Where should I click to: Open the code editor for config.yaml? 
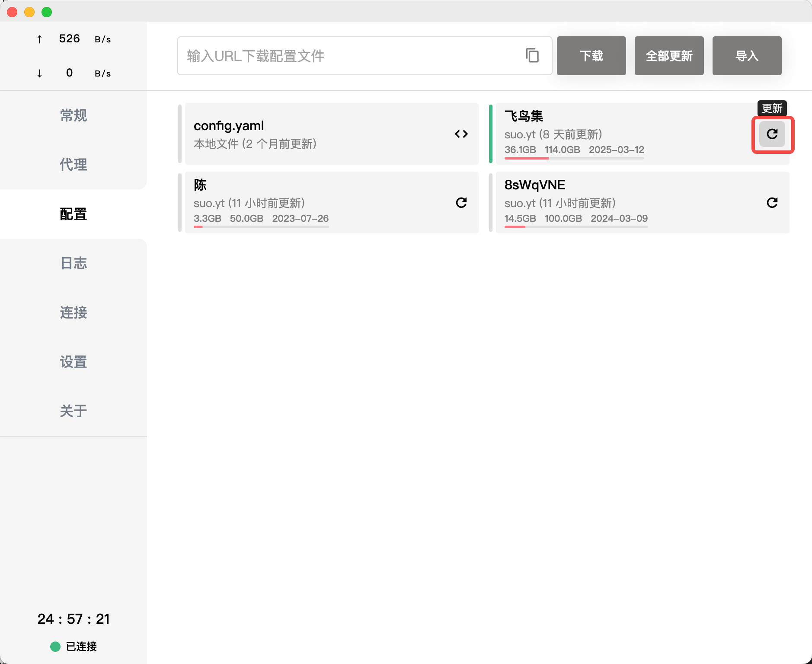point(461,134)
